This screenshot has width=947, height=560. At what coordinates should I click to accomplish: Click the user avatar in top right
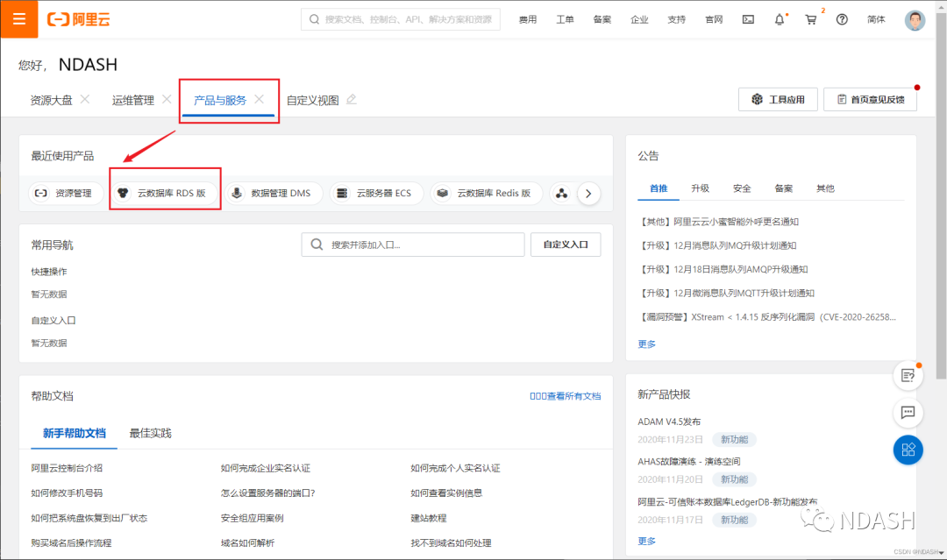pyautogui.click(x=915, y=18)
